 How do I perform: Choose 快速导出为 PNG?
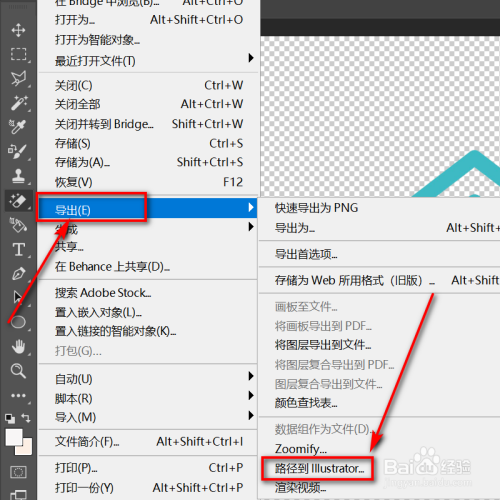[316, 208]
